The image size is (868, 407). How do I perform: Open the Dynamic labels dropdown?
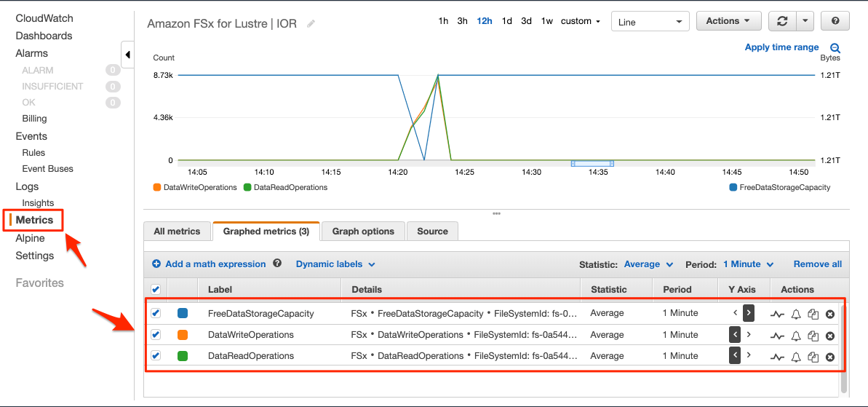(x=335, y=264)
